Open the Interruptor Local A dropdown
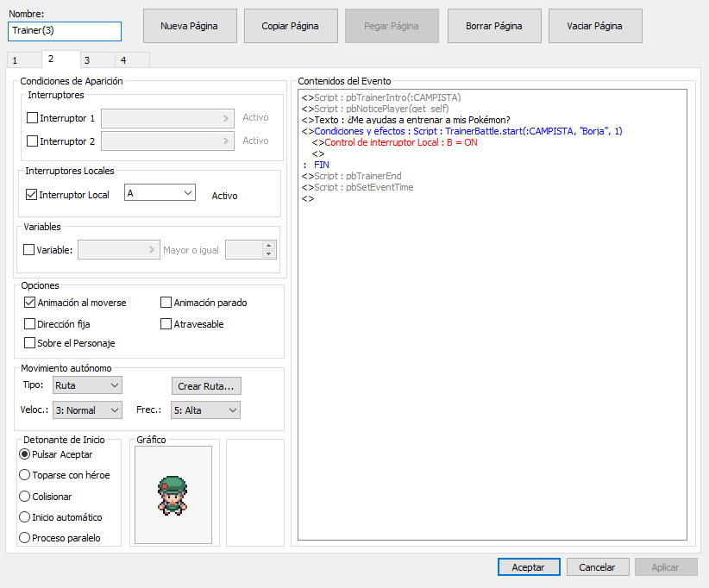 [160, 193]
